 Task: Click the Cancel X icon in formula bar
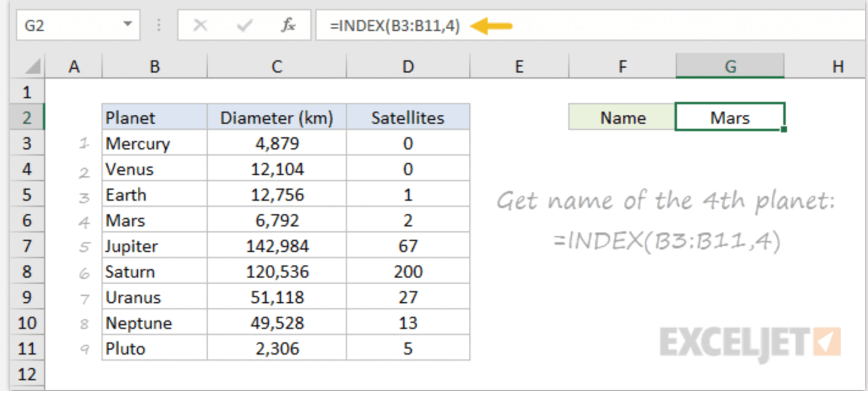[201, 26]
